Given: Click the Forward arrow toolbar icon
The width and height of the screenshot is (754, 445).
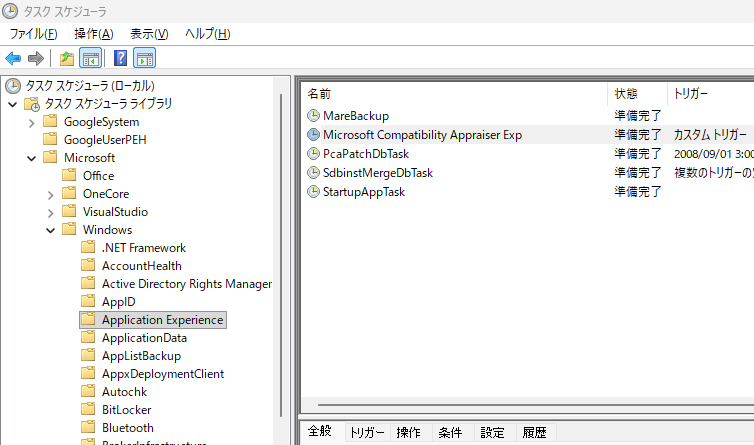Looking at the screenshot, I should click(35, 58).
